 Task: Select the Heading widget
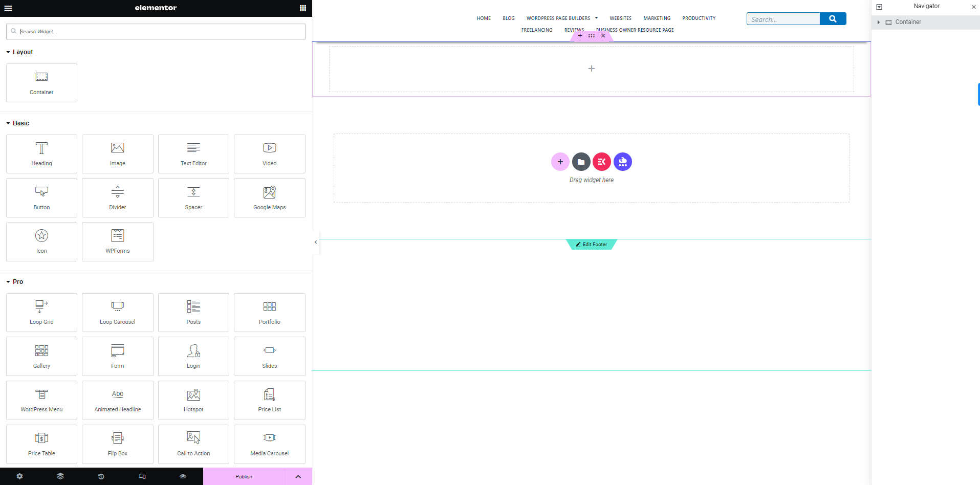[x=41, y=154]
